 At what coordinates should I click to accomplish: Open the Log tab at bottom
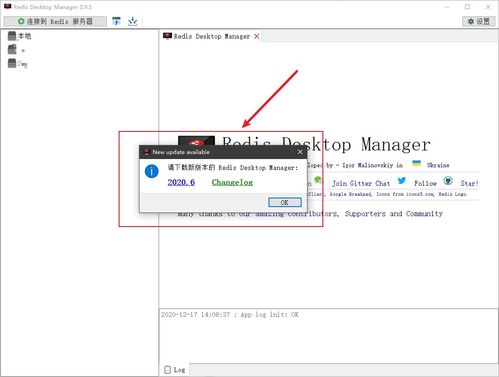[175, 370]
